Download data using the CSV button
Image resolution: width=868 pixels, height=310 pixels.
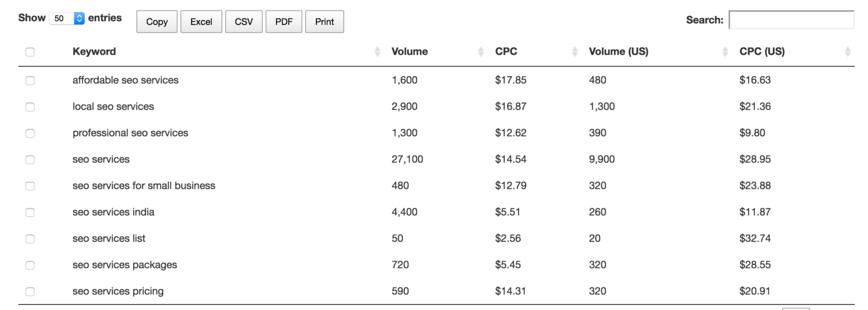tap(244, 22)
